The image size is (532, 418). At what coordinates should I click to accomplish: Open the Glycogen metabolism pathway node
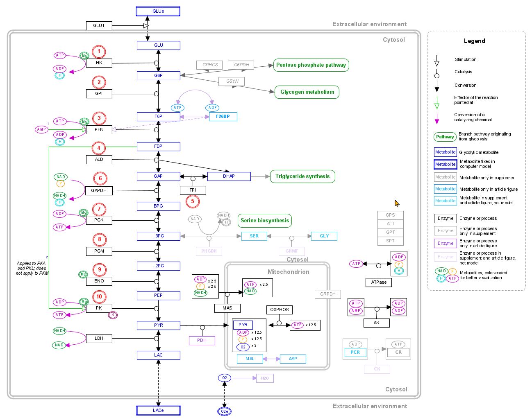click(307, 92)
